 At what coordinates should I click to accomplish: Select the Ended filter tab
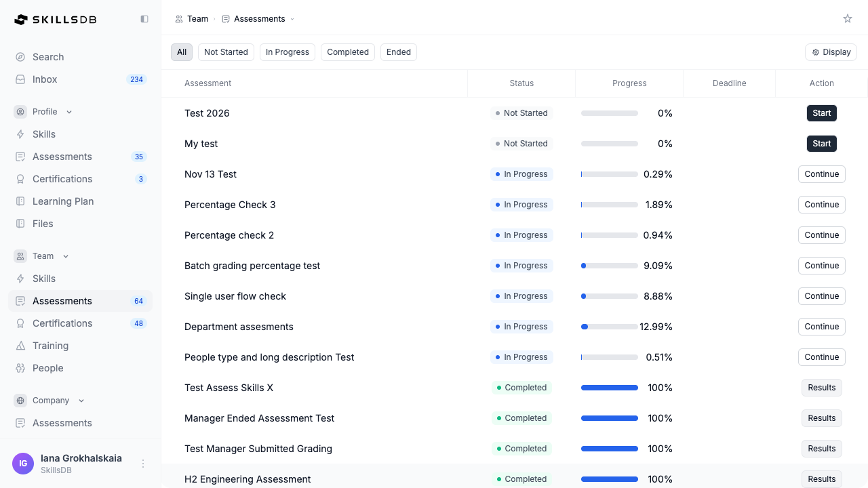(399, 52)
